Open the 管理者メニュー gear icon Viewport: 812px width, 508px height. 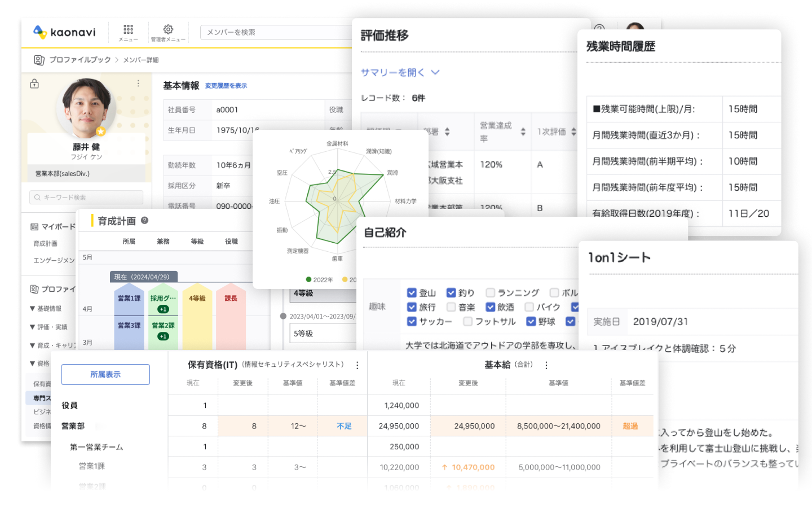(168, 30)
